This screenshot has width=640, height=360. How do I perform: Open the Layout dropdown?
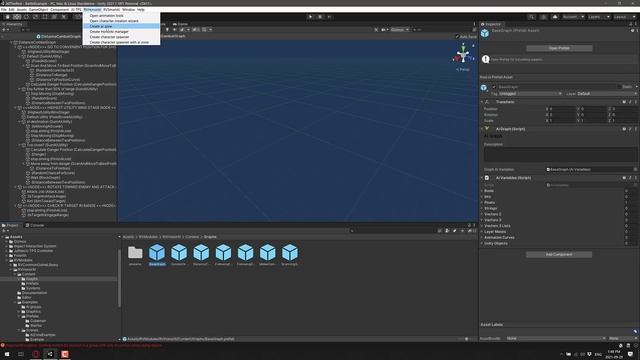(x=624, y=17)
